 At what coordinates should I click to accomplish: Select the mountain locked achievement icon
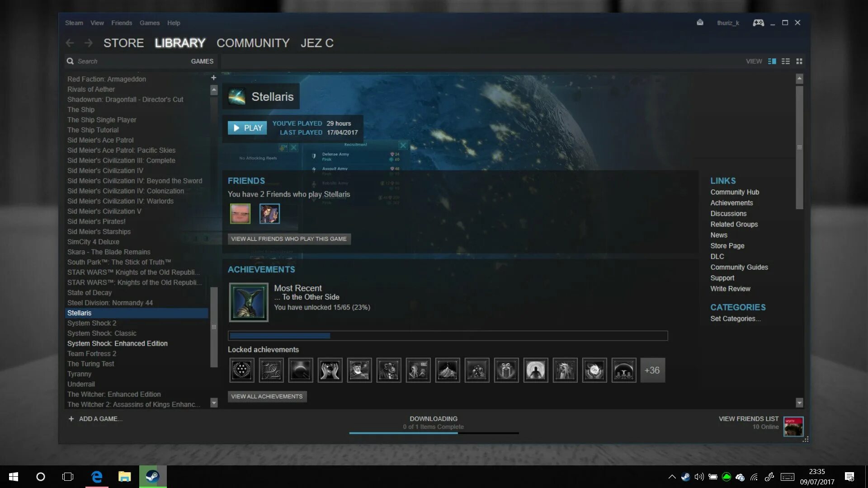tap(448, 370)
